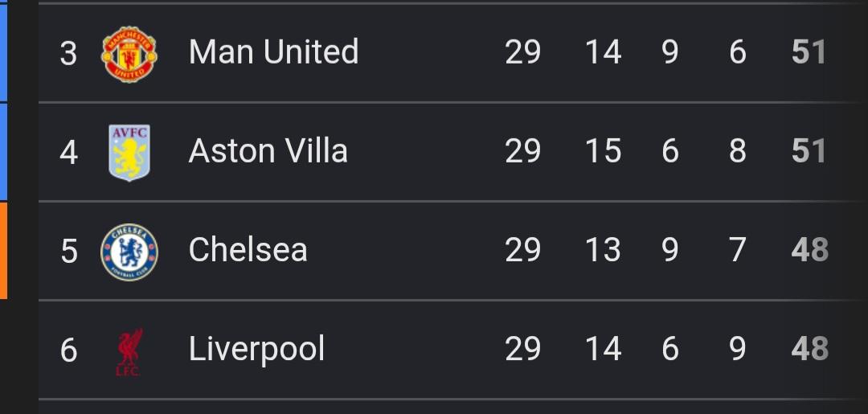Click the Liverpool club crest
This screenshot has width=868, height=414.
pos(129,352)
